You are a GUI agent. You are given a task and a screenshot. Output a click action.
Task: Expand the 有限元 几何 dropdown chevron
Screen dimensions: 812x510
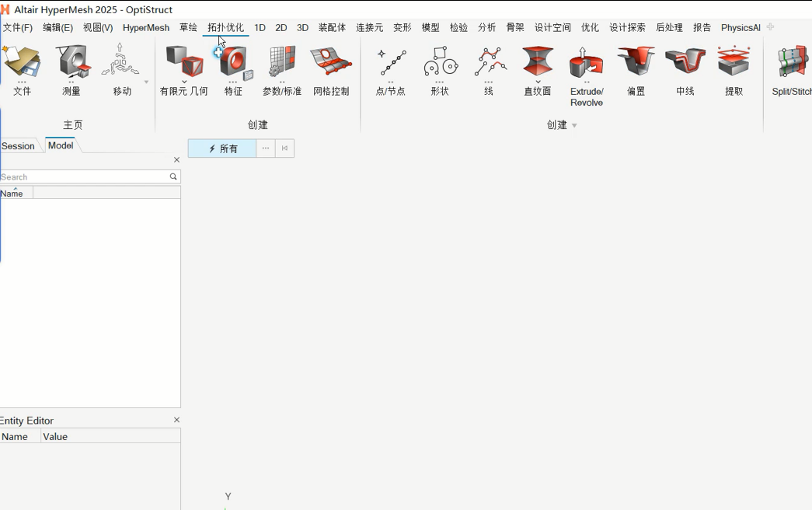click(184, 82)
